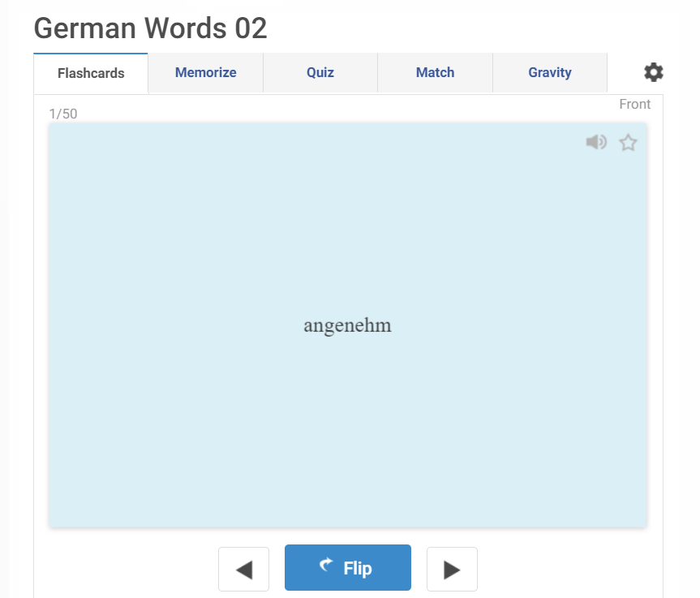Unstar the flashcard if already favorited
The image size is (700, 598).
click(x=627, y=142)
